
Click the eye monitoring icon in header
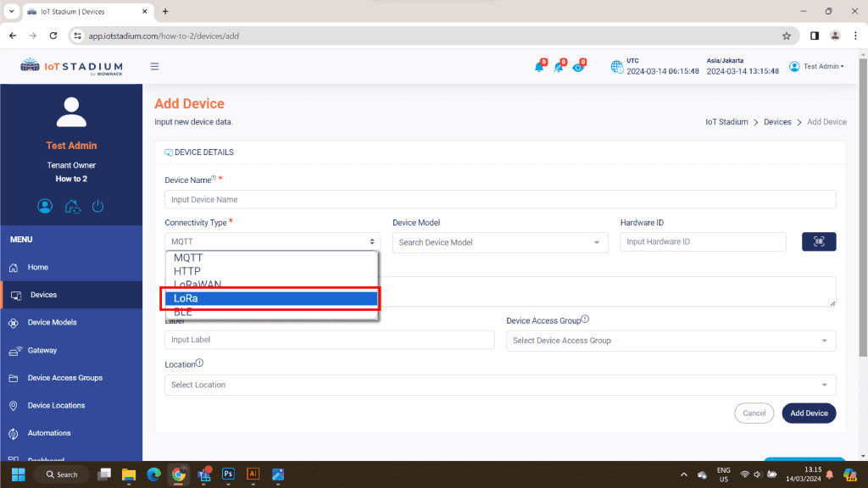point(578,67)
